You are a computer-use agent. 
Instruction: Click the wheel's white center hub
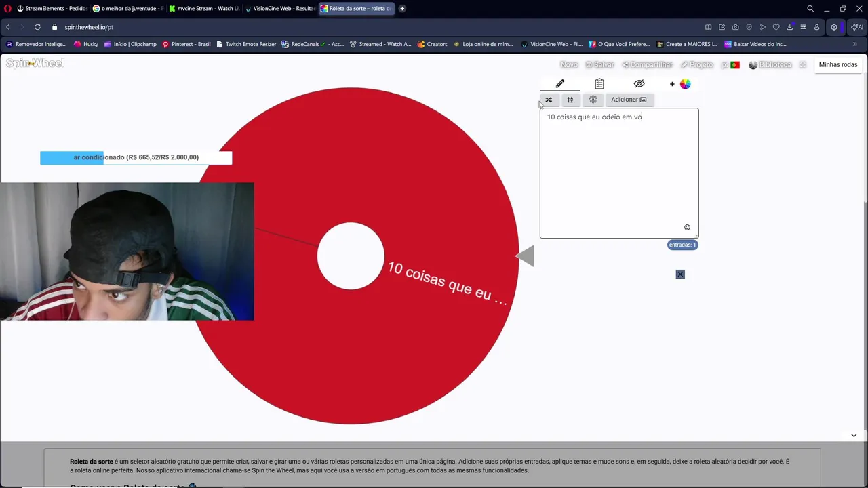pyautogui.click(x=351, y=256)
